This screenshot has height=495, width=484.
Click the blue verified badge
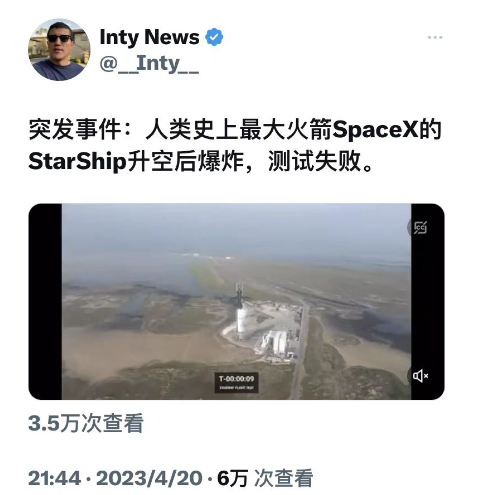[214, 37]
